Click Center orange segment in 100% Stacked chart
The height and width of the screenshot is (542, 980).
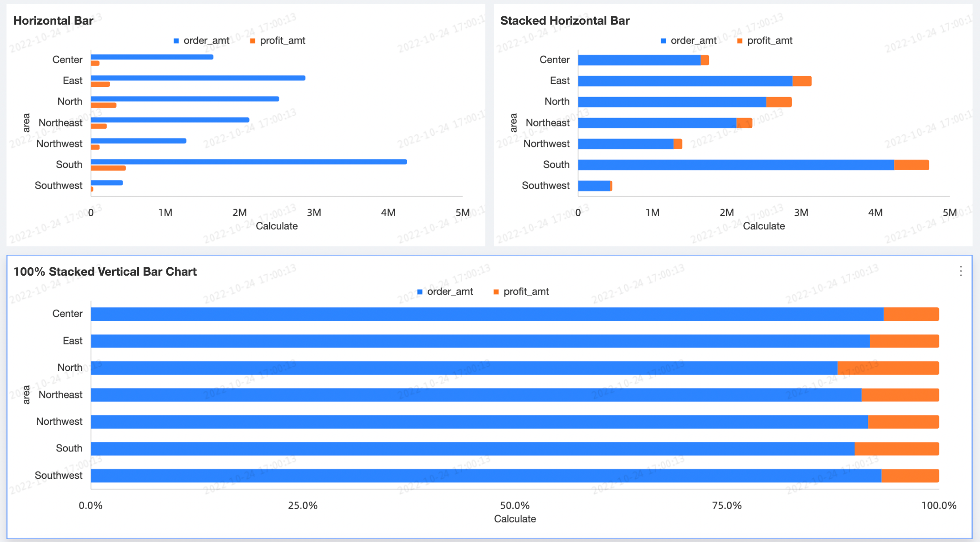pyautogui.click(x=911, y=314)
